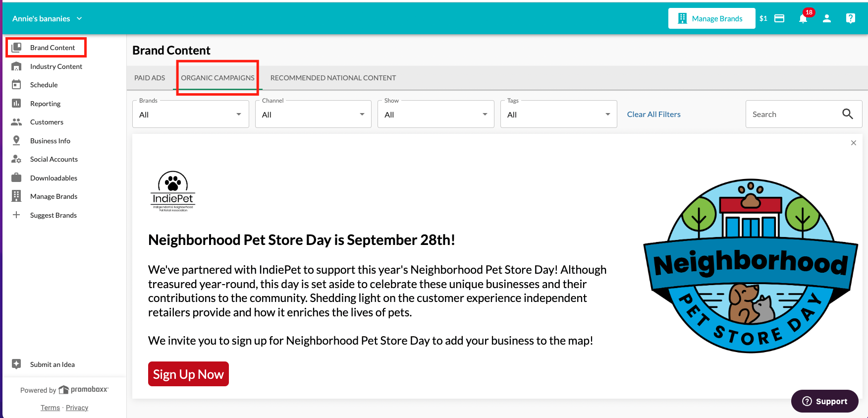Click the Clear All Filters link
868x418 pixels.
point(653,114)
